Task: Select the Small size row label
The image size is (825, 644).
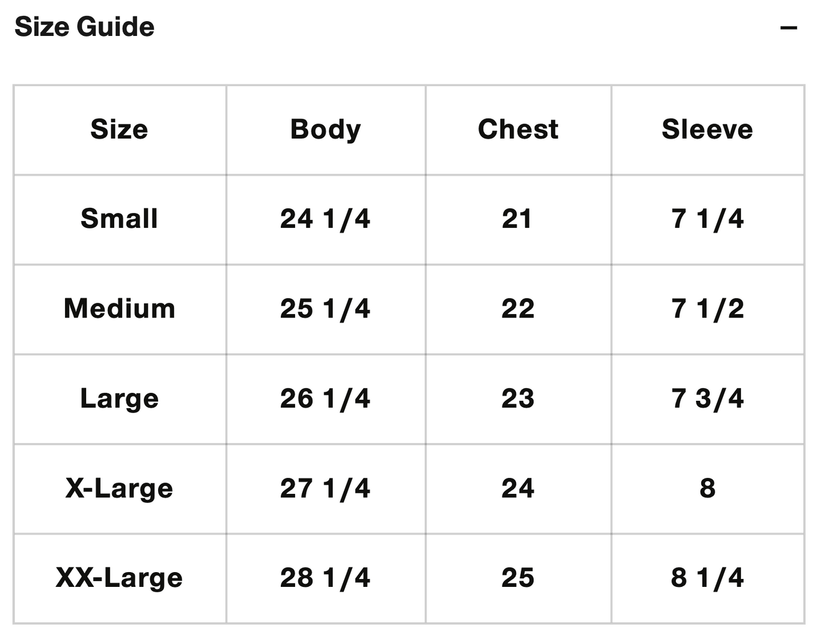Action: point(119,219)
